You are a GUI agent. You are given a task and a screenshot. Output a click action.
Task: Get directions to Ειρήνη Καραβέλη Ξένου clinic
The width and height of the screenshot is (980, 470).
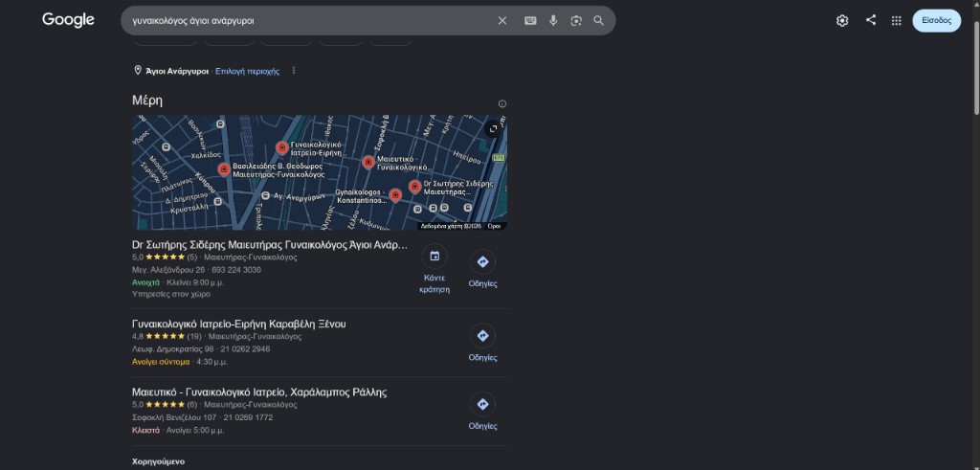click(x=482, y=336)
